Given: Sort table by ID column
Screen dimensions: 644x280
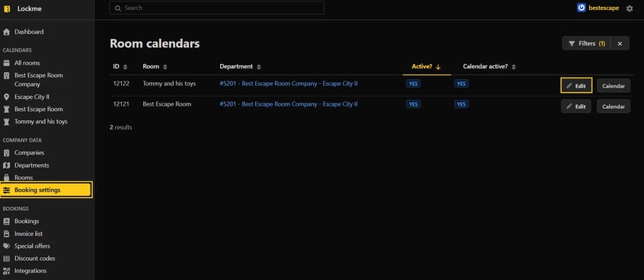Looking at the screenshot, I should (120, 66).
